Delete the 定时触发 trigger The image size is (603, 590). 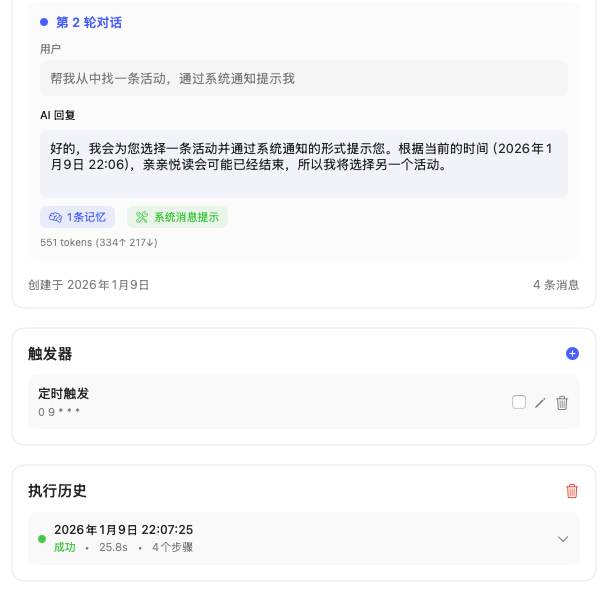(562, 403)
